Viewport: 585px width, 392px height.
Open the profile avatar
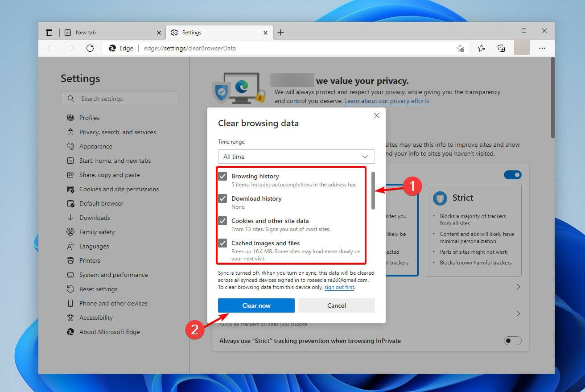[522, 48]
